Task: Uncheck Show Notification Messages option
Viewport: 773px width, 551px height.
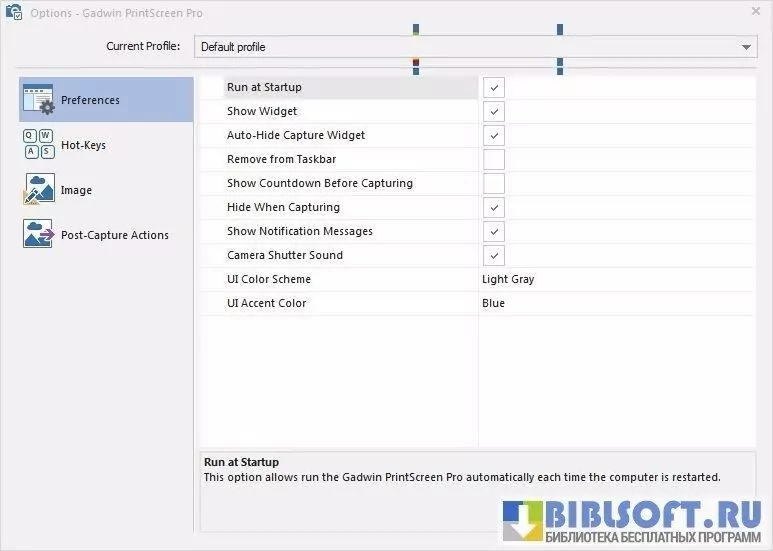Action: [x=494, y=232]
